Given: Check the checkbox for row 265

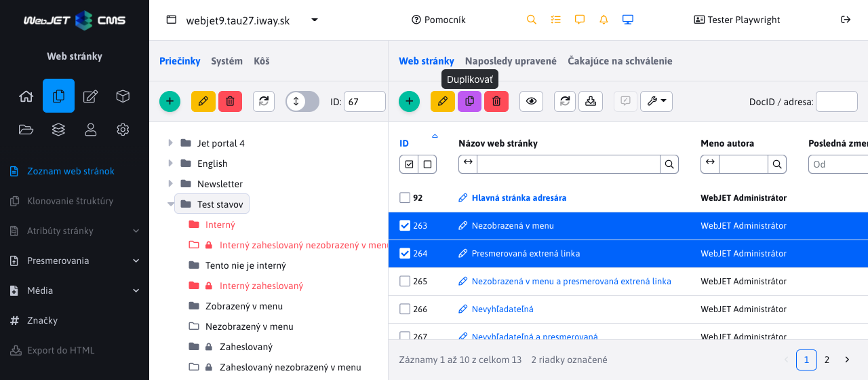Looking at the screenshot, I should click(x=405, y=282).
